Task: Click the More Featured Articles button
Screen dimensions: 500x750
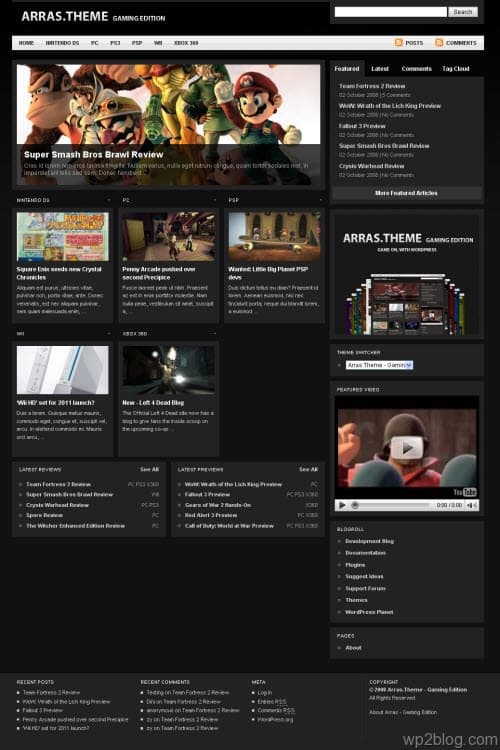Action: 406,193
